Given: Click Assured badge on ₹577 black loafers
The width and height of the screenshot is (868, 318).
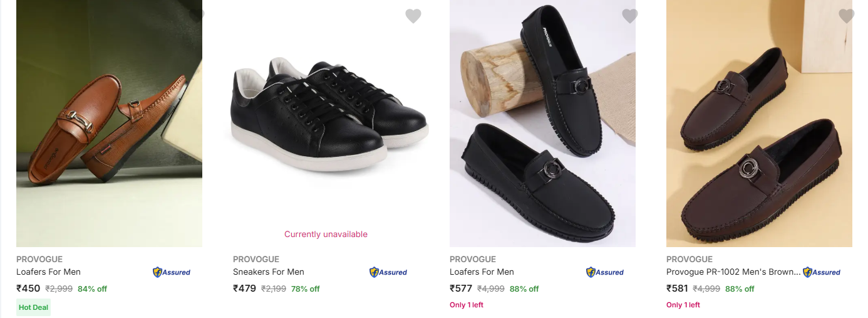Looking at the screenshot, I should coord(605,272).
